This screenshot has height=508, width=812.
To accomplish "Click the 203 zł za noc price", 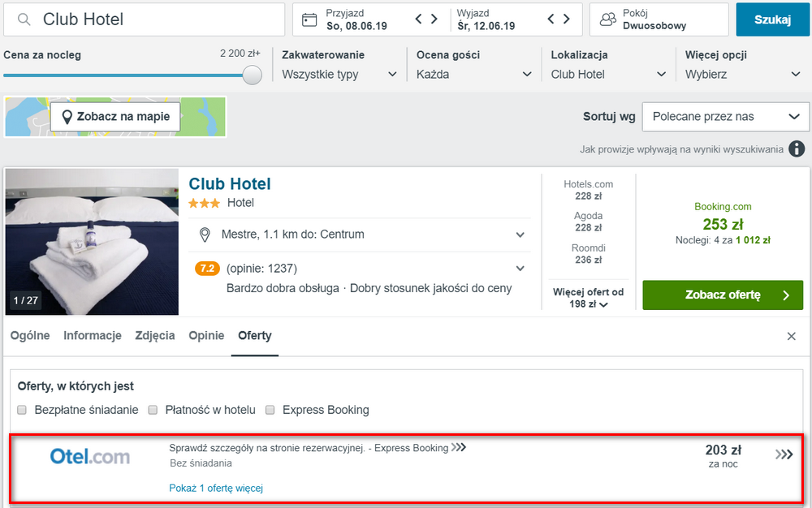I will [723, 456].
